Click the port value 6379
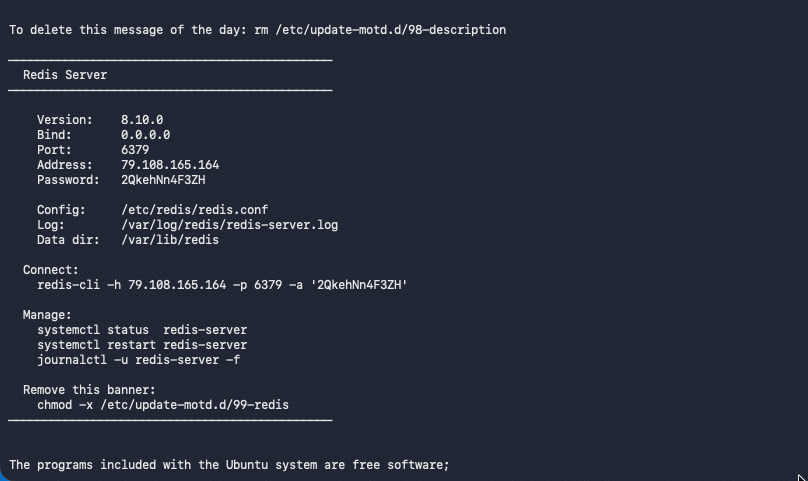The width and height of the screenshot is (808, 481). [135, 150]
